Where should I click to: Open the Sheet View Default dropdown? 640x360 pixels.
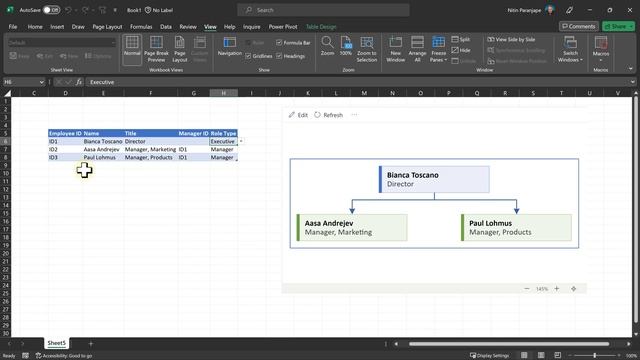click(113, 42)
